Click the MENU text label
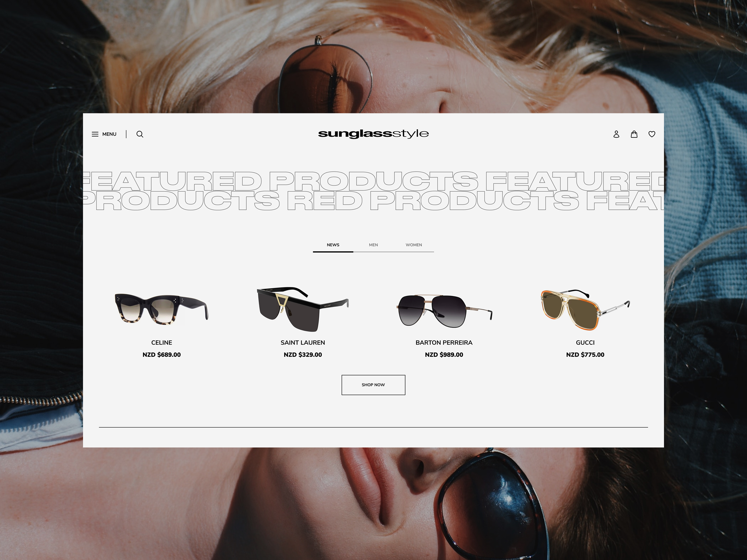Screen dimensions: 747x560 click(109, 134)
